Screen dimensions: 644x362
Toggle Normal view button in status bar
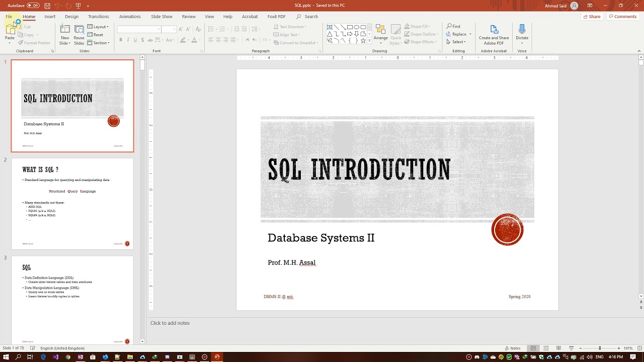click(x=533, y=348)
